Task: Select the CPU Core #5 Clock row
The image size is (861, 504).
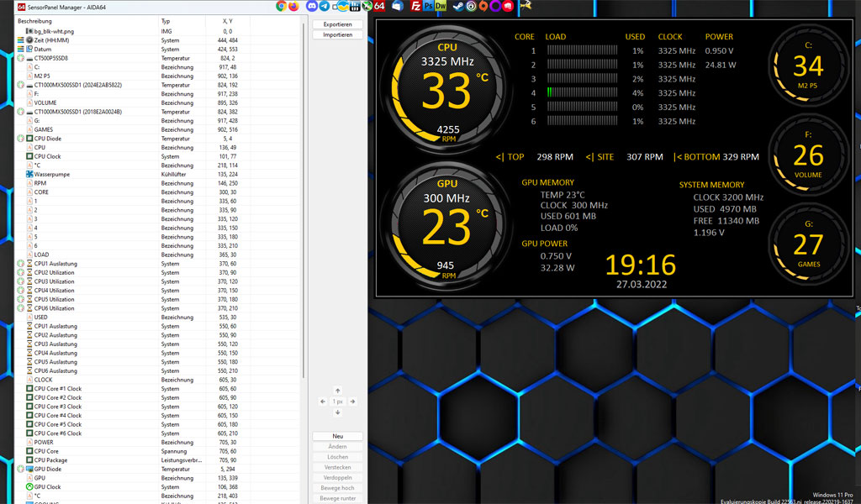Action: pyautogui.click(x=158, y=424)
